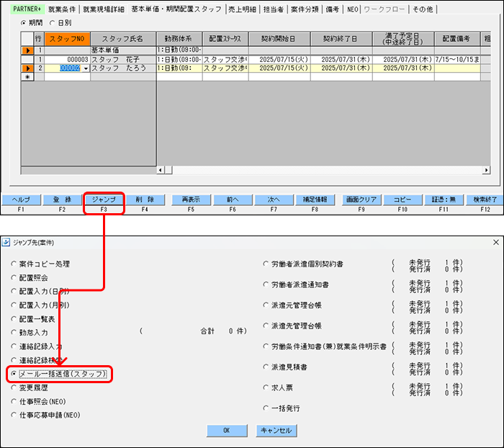
Task: Click the new row asterisk marker
Action: click(27, 77)
